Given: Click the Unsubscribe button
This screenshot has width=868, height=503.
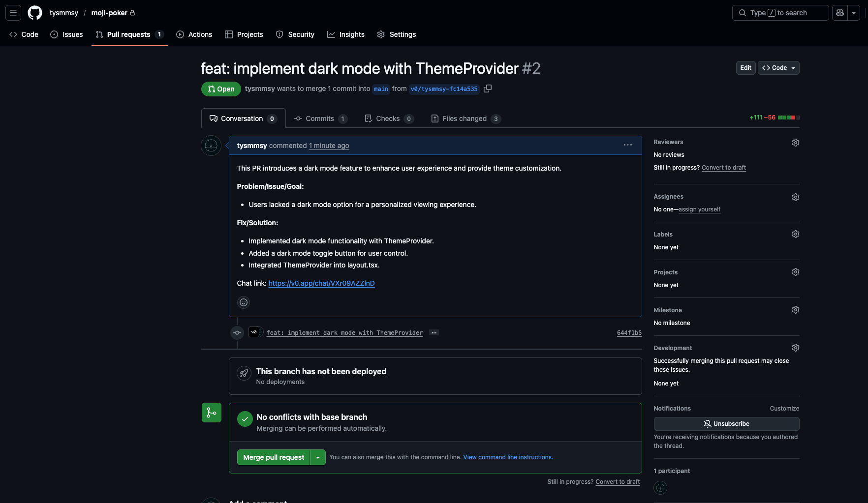Looking at the screenshot, I should coord(726,424).
